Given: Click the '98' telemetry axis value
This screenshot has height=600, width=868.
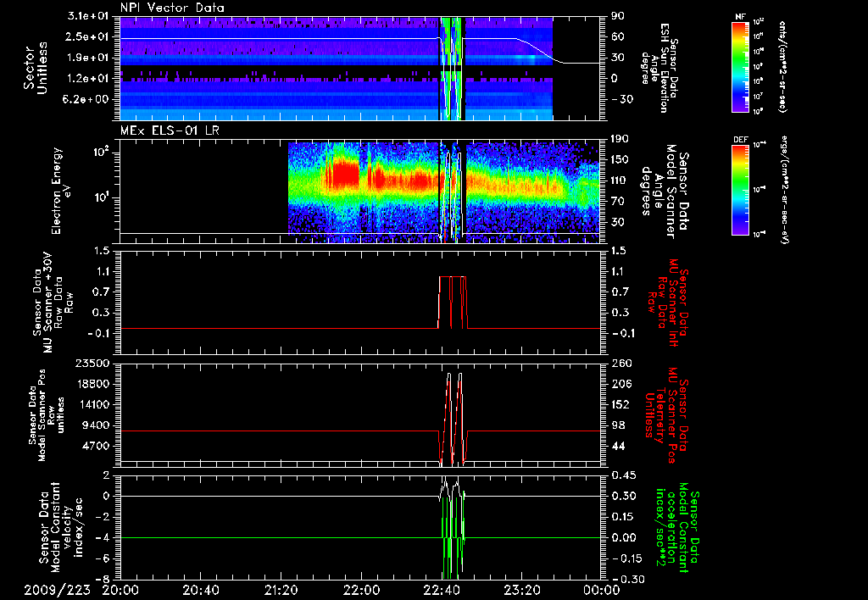Looking at the screenshot, I should [x=617, y=425].
